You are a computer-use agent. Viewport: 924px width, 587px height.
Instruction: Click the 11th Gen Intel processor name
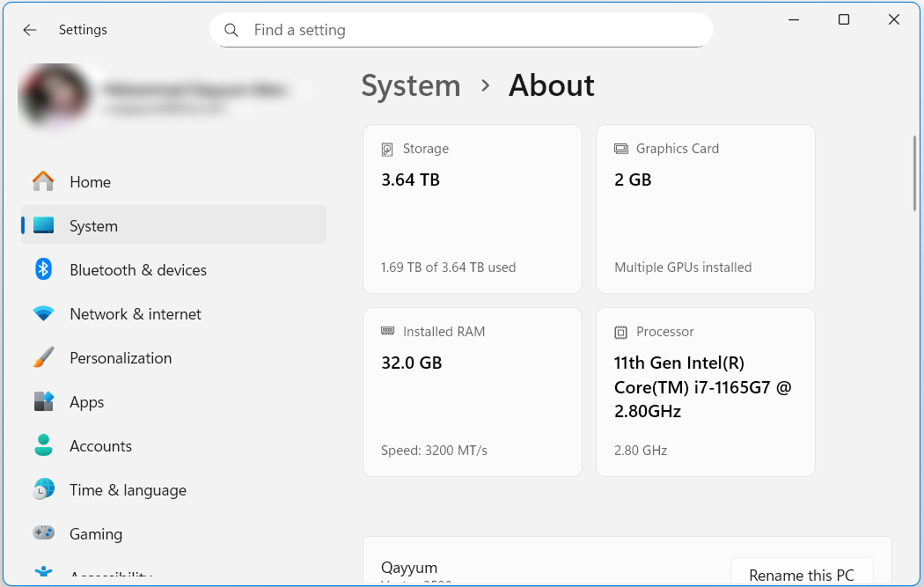point(702,386)
